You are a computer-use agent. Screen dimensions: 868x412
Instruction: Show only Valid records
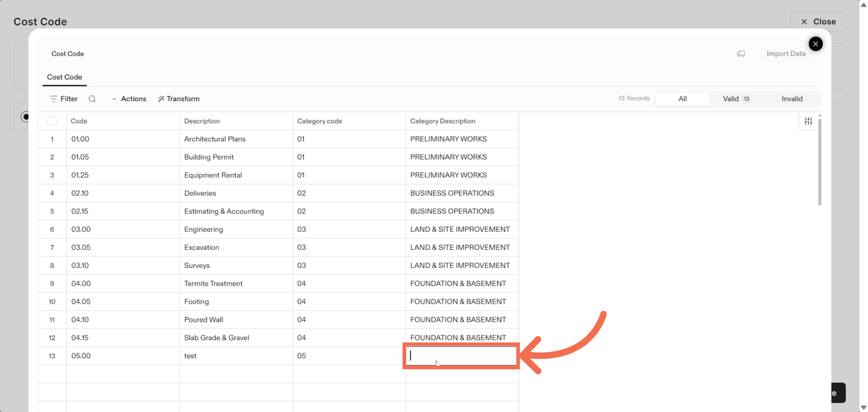(x=736, y=99)
